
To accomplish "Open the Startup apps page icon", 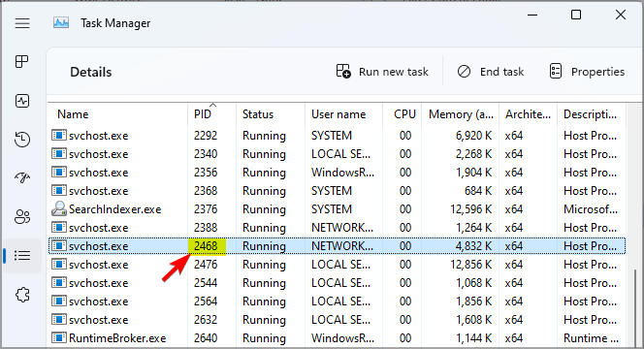I will 22,177.
